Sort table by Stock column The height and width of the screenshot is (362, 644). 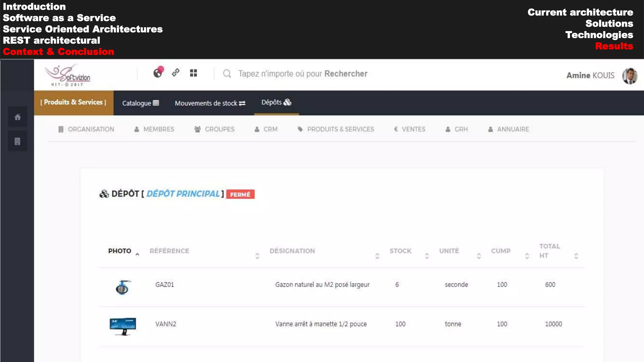tap(400, 251)
